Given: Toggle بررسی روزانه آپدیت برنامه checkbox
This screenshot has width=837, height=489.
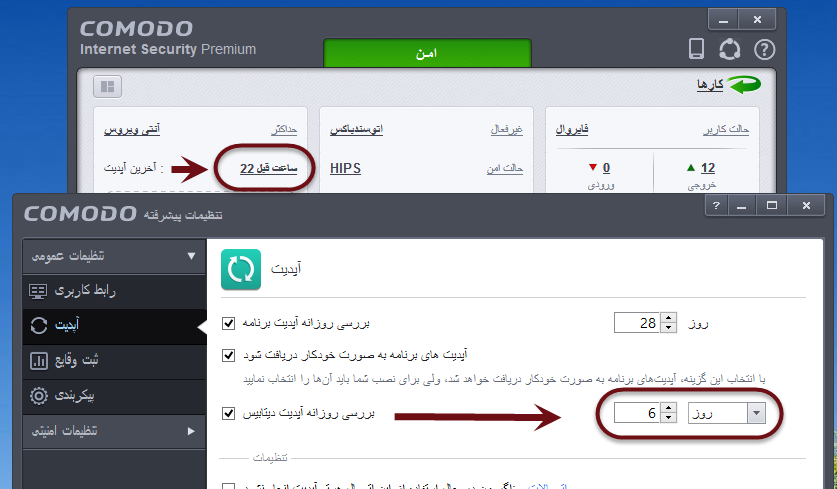Looking at the screenshot, I should 228,324.
